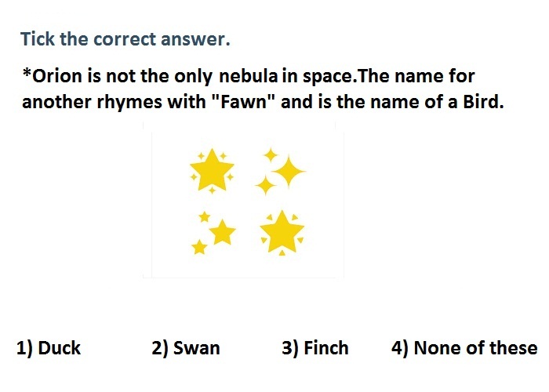Click the word 'Orion' in the question
Viewport: 549px width, 392px height.
point(57,76)
